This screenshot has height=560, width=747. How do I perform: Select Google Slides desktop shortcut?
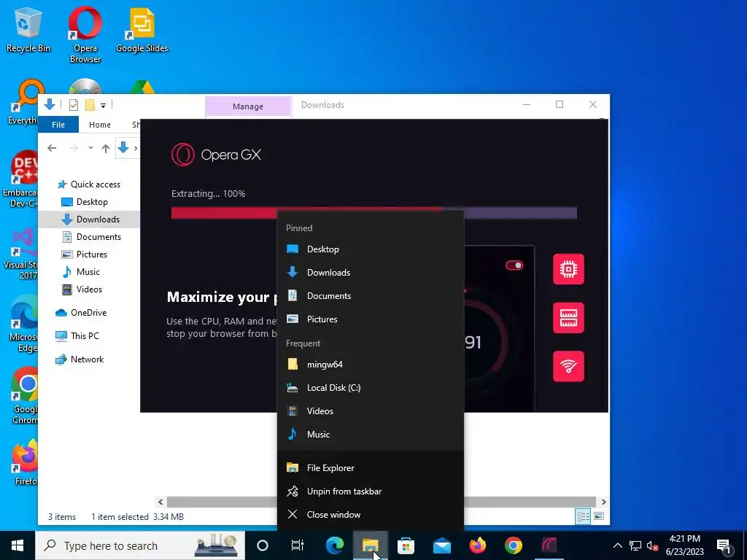coord(142,29)
